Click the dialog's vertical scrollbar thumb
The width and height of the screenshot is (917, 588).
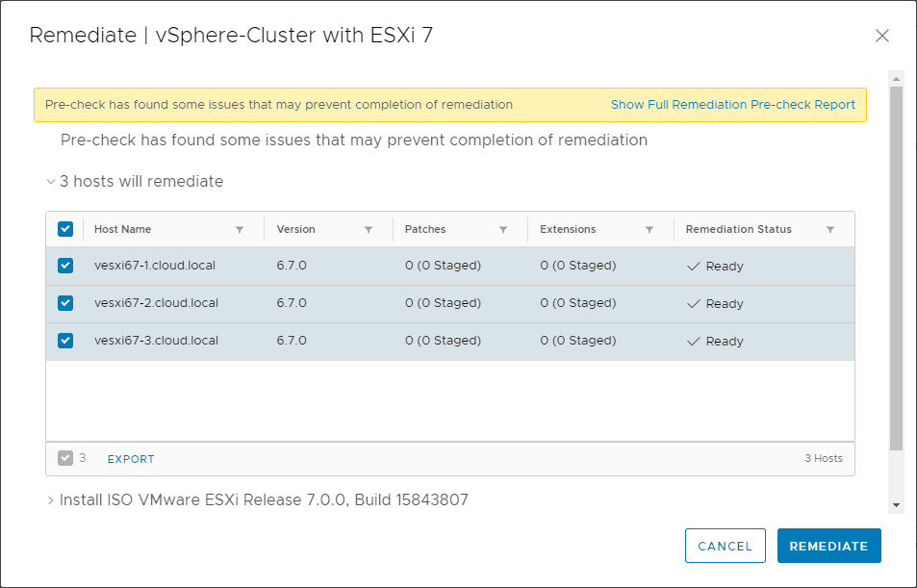pos(896,269)
